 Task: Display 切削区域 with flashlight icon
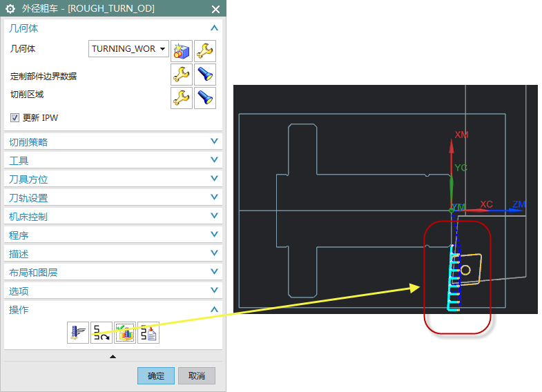[x=205, y=98]
